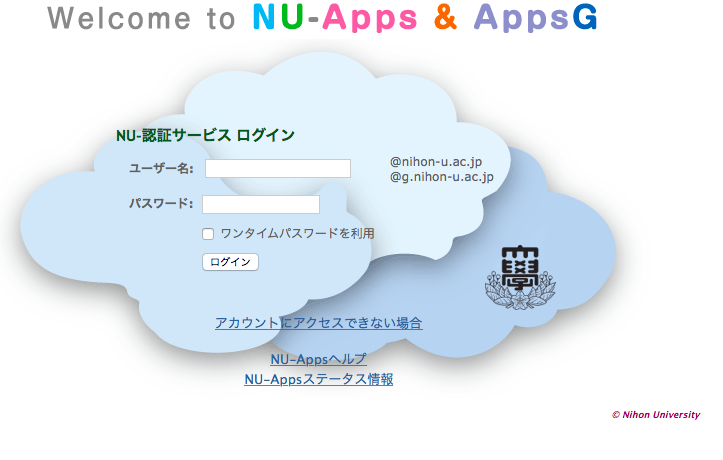Click the © Nihon University copyright text
This screenshot has height=460, width=723.
(656, 415)
